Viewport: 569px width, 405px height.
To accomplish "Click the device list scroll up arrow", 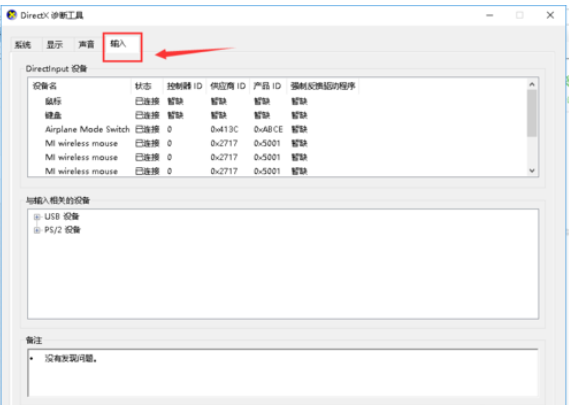I will tap(532, 85).
